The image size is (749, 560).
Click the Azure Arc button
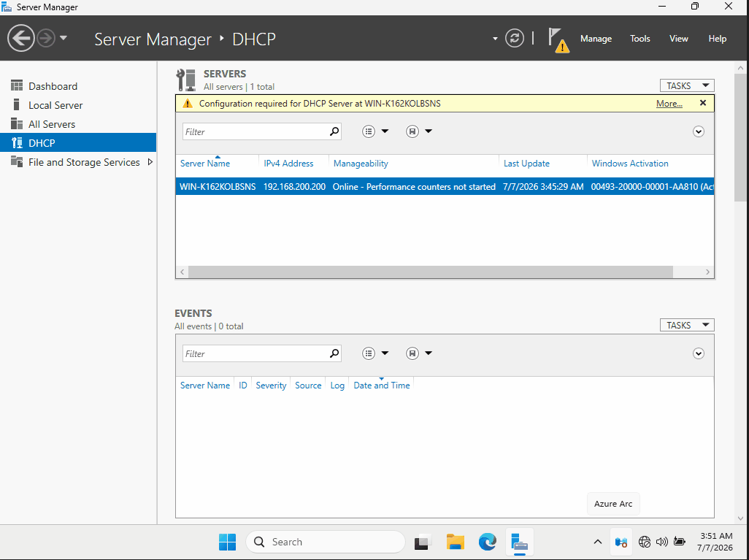(613, 504)
